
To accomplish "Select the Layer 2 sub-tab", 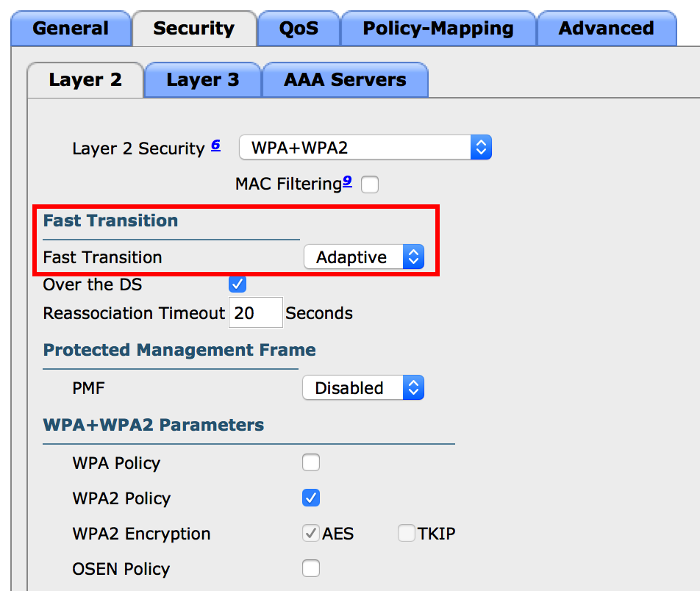I will 85,80.
